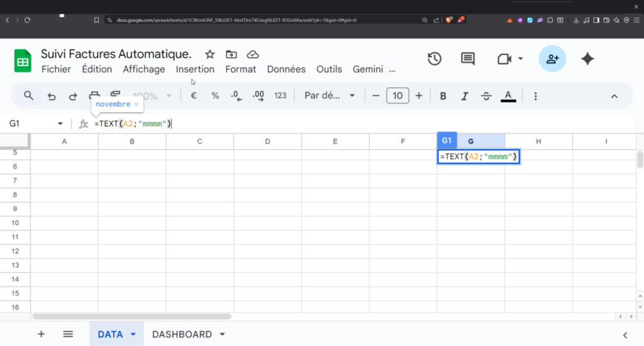The image size is (644, 346).
Task: Increase decimal places
Action: [258, 96]
